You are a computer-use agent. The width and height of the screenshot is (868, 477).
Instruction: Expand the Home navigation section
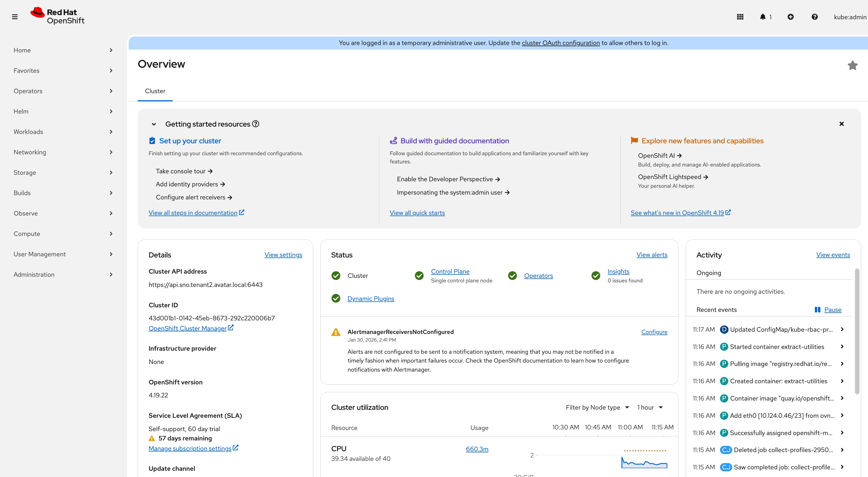(x=63, y=50)
